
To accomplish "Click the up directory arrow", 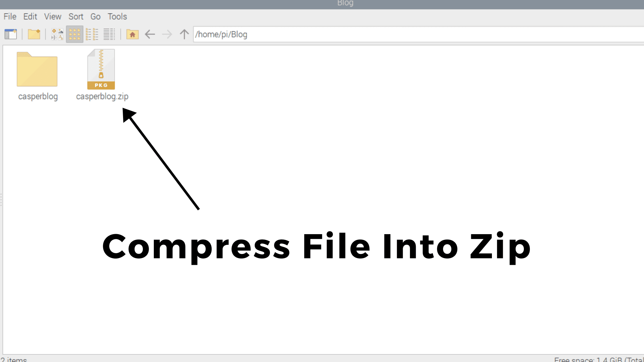I will coord(185,34).
